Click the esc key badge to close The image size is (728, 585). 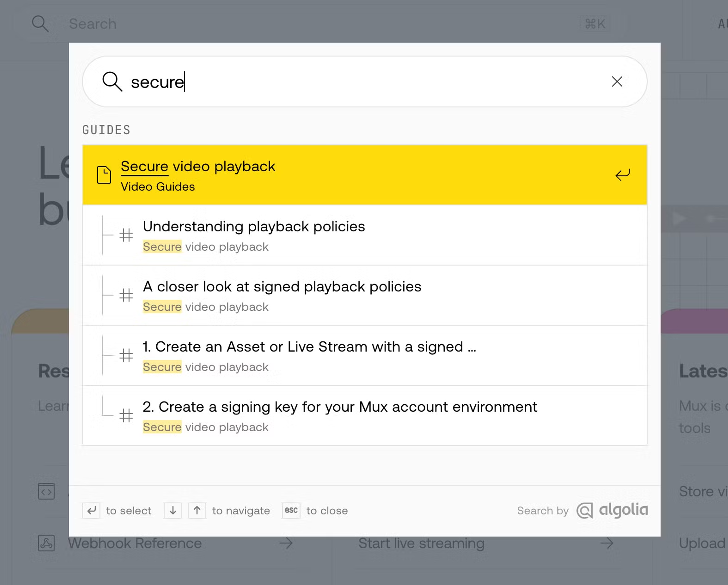click(291, 511)
